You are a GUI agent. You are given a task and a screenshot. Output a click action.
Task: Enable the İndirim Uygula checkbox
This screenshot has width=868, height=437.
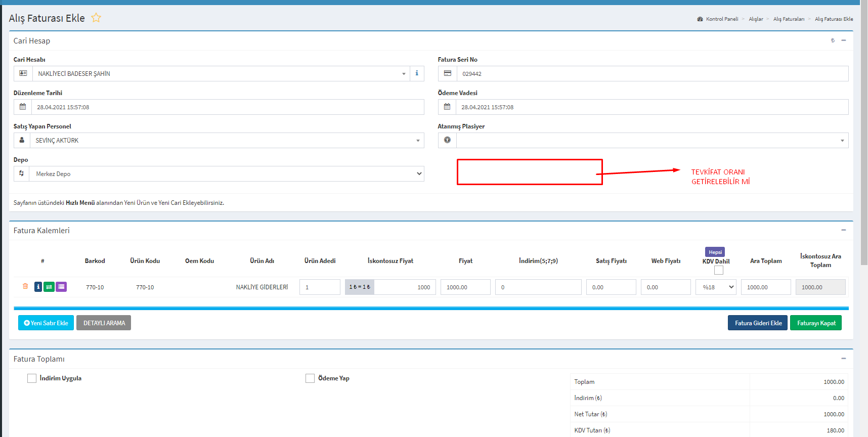coord(32,378)
